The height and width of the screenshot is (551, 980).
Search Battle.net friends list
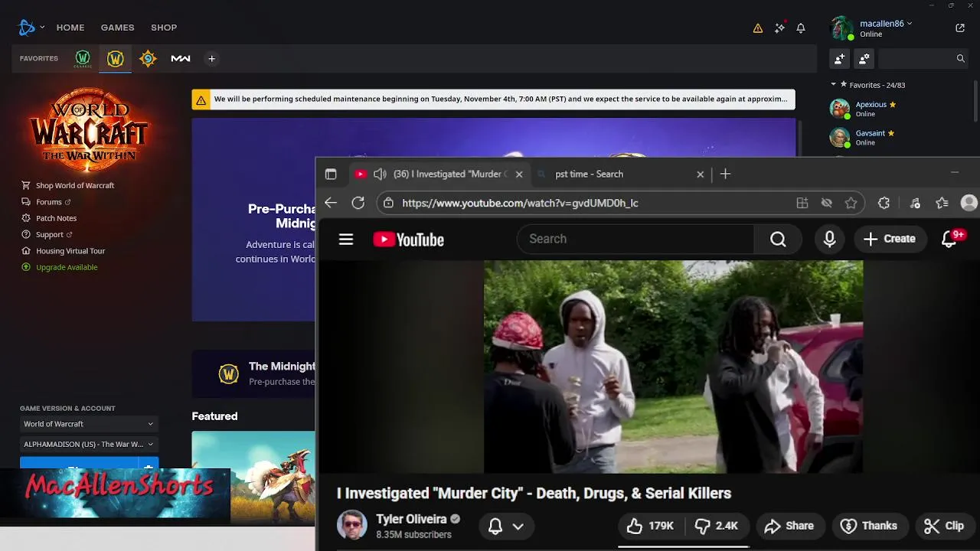923,58
